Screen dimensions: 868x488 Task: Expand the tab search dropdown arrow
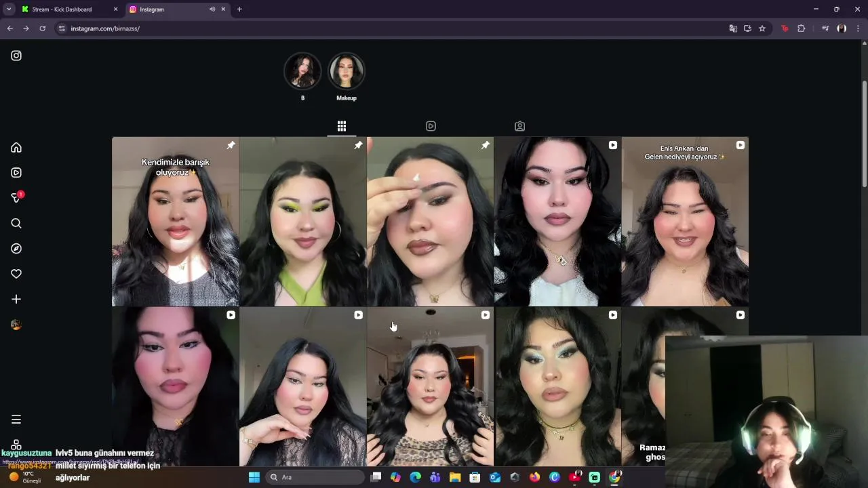[9, 9]
